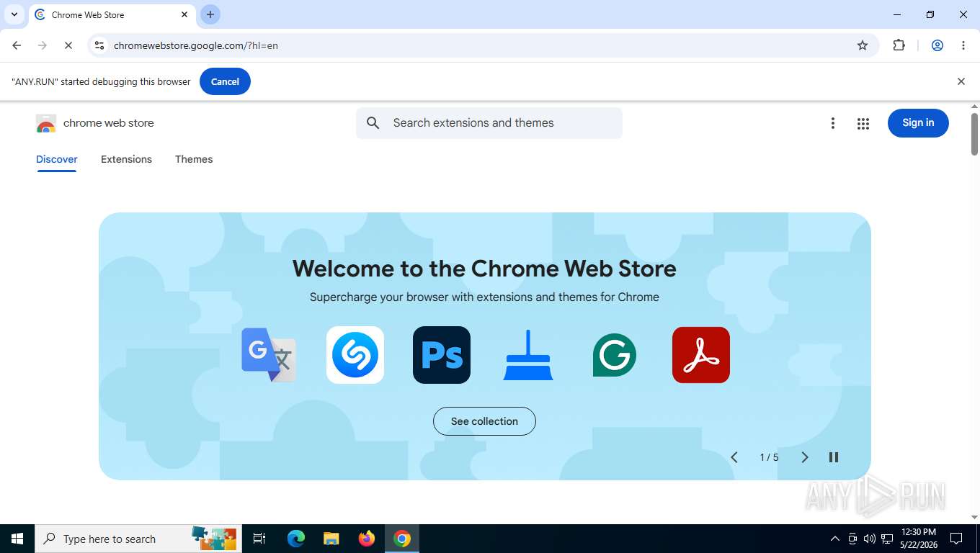
Task: Switch to the Discover tab
Action: (x=57, y=159)
